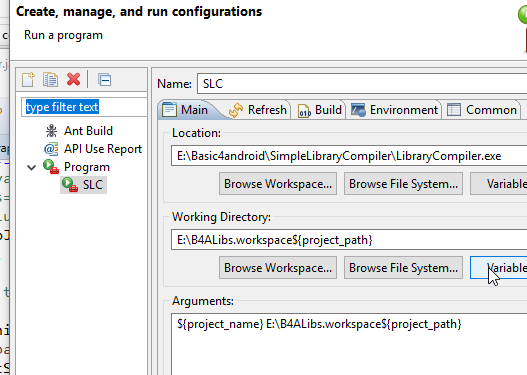Click the Duplicate launch configuration icon

pyautogui.click(x=50, y=80)
